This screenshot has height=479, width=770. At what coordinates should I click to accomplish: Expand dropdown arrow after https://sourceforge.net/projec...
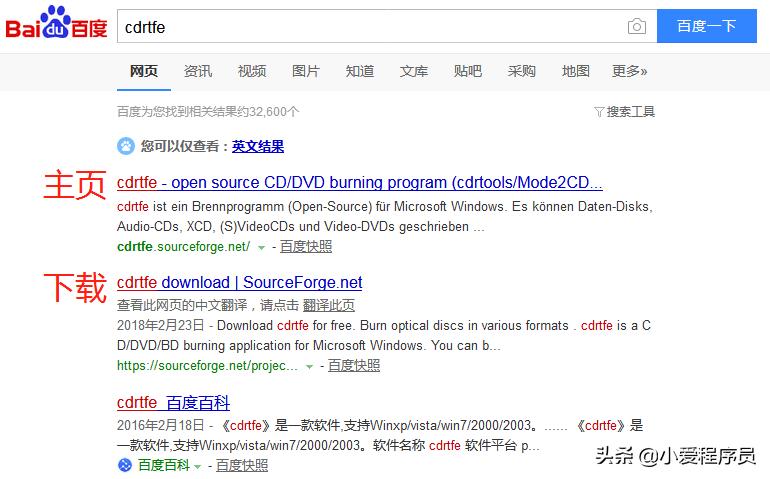(x=309, y=366)
